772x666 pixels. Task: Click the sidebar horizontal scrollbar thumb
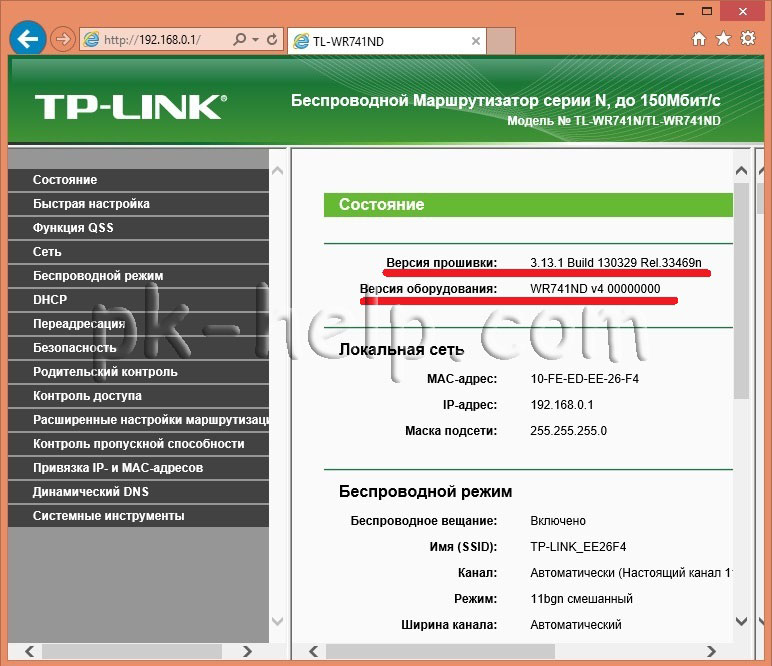[x=132, y=651]
